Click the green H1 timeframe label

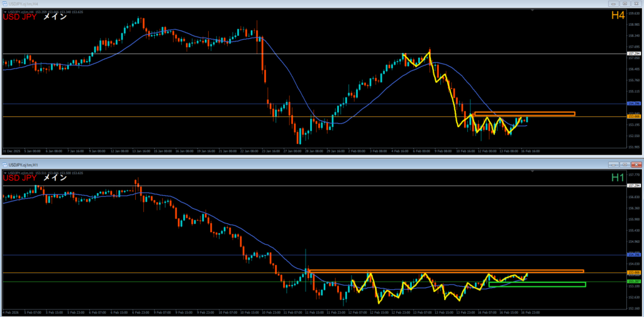tap(618, 177)
